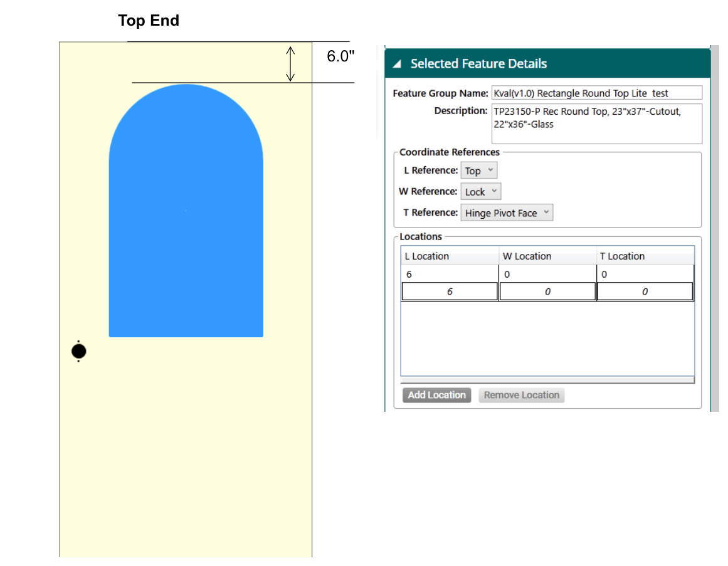Click the 6.0" dimension label

[x=340, y=56]
